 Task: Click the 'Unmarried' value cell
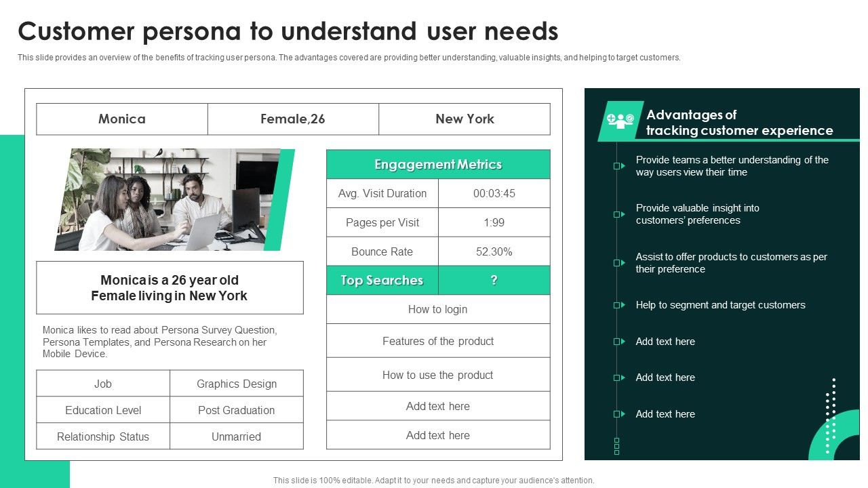237,436
